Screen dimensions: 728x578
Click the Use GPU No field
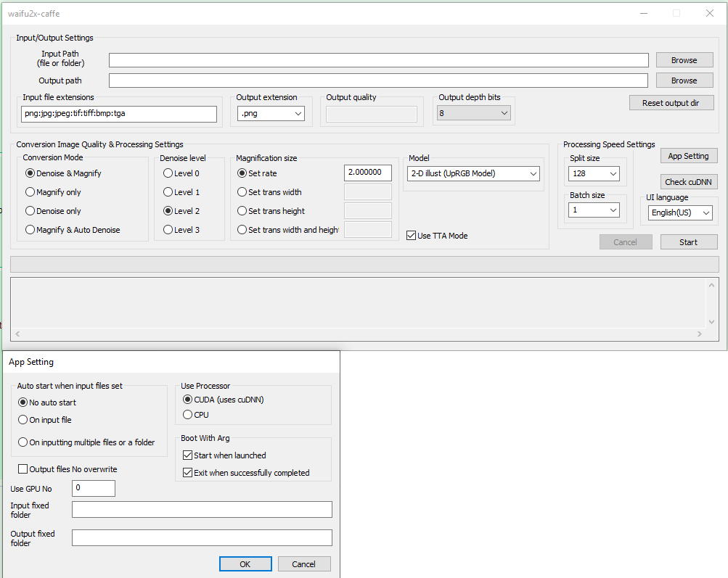(94, 489)
